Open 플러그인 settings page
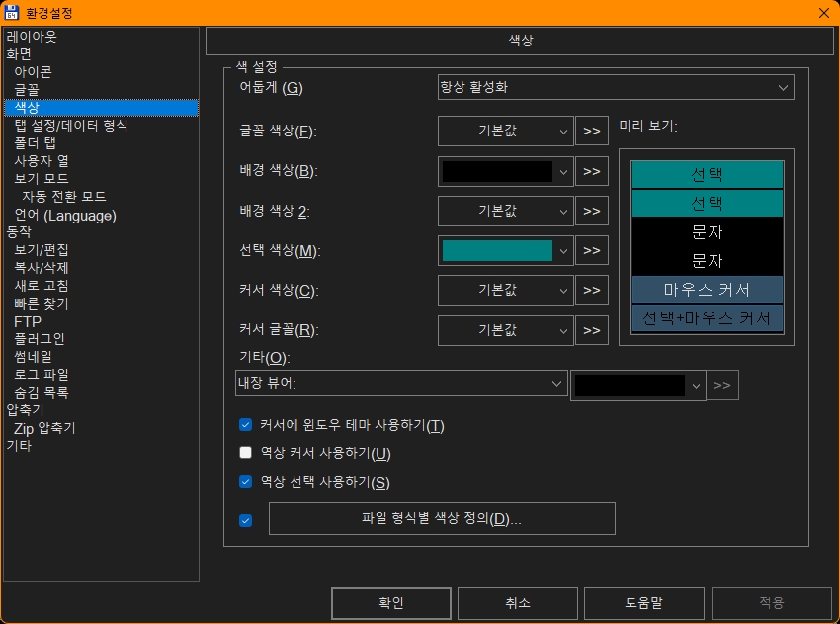840x624 pixels. (40, 339)
